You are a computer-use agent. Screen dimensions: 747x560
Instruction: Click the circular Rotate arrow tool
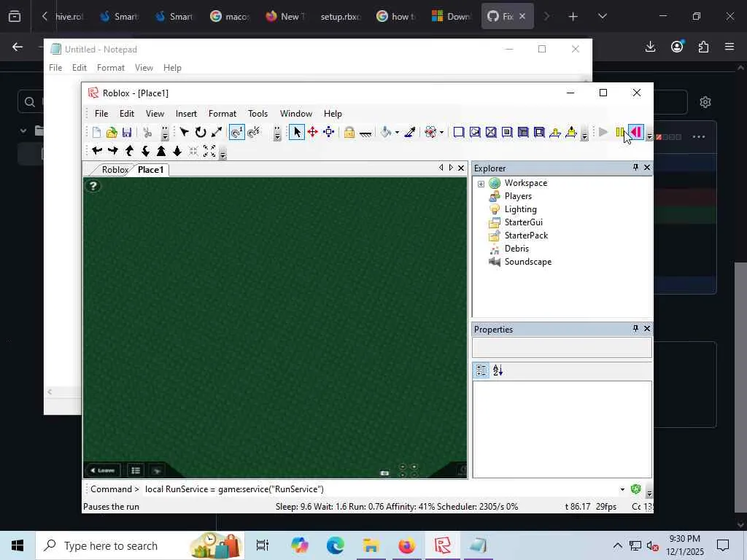[201, 132]
